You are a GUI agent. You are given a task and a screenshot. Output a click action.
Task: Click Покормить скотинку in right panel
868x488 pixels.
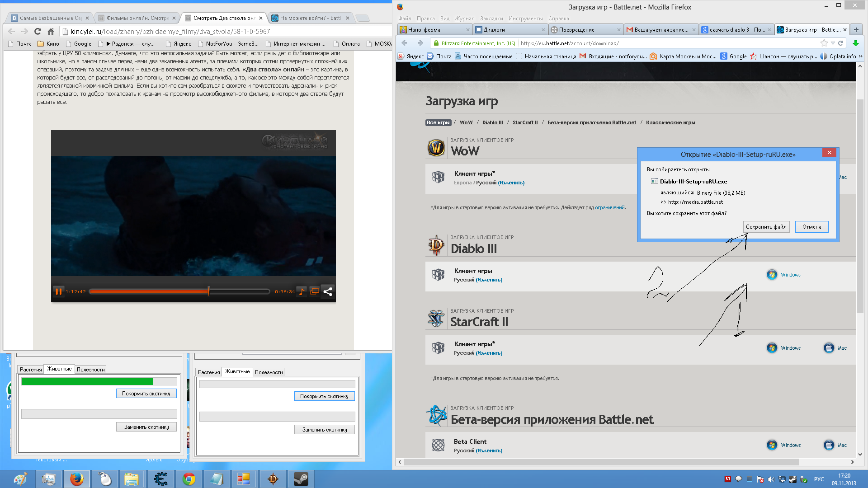pos(324,396)
